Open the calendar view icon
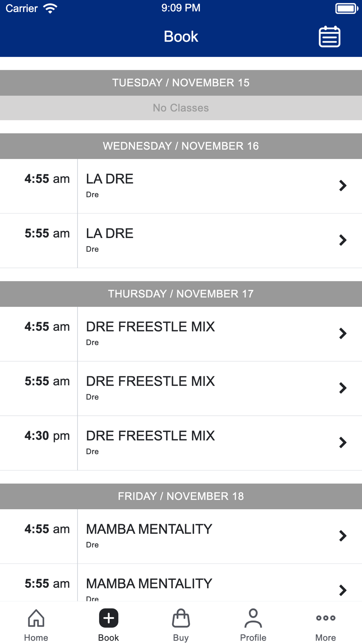The width and height of the screenshot is (362, 644). 329,37
